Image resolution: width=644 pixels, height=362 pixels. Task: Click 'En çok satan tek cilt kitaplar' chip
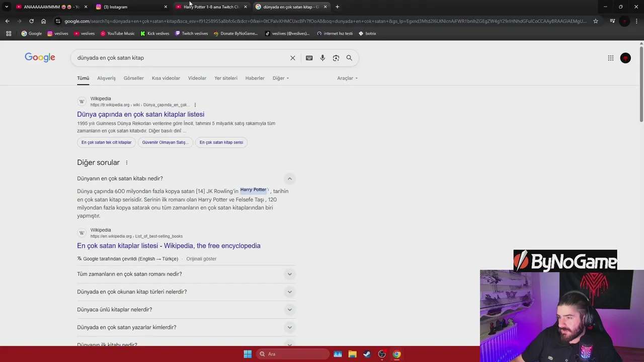[x=106, y=142]
